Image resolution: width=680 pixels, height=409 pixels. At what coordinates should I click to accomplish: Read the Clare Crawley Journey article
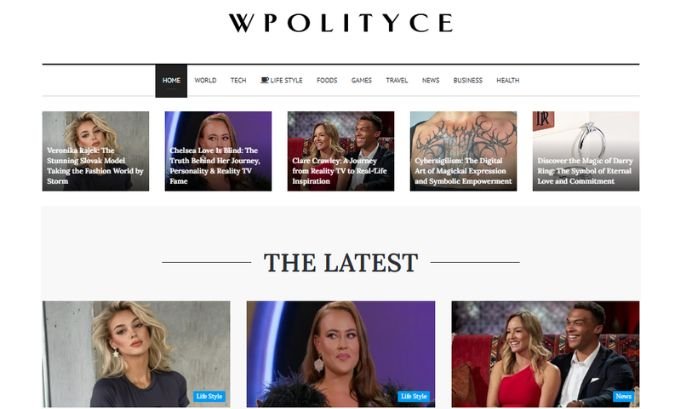[x=341, y=151]
